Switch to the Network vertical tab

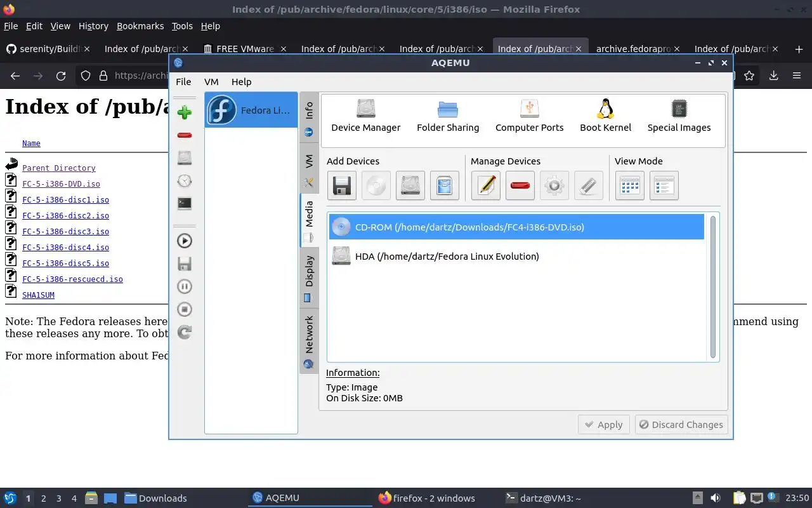(309, 341)
